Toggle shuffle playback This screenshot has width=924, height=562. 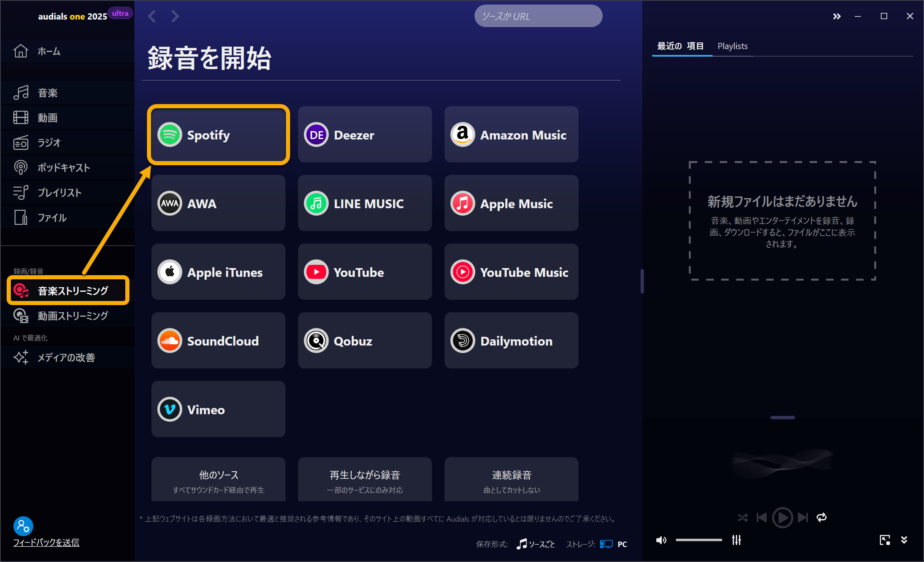click(743, 517)
